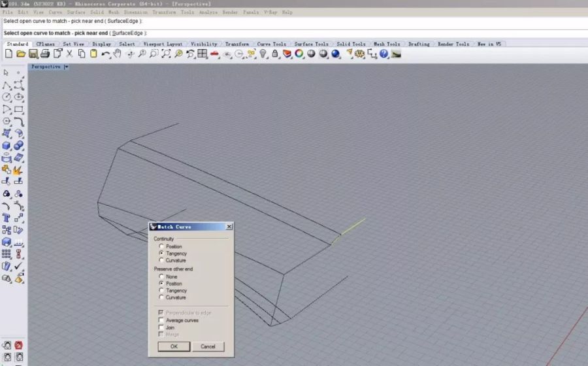Switch to the Surface Tools tab
Screen dimensions: 588x366
311,44
